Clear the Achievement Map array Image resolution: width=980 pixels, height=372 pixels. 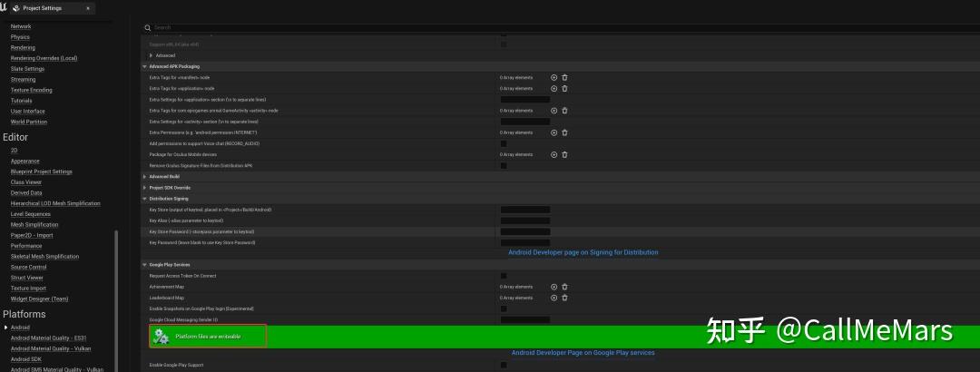tap(564, 287)
